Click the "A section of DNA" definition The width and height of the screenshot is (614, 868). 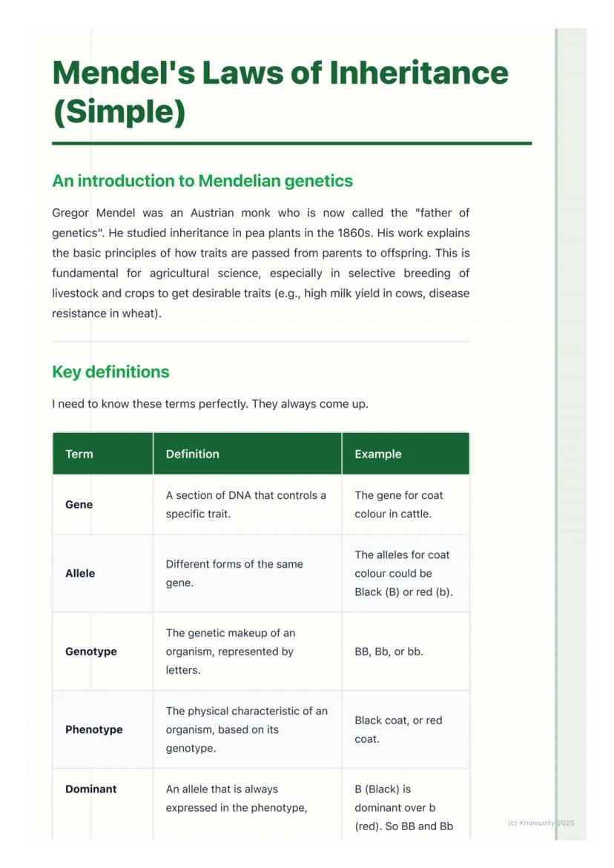pyautogui.click(x=245, y=504)
